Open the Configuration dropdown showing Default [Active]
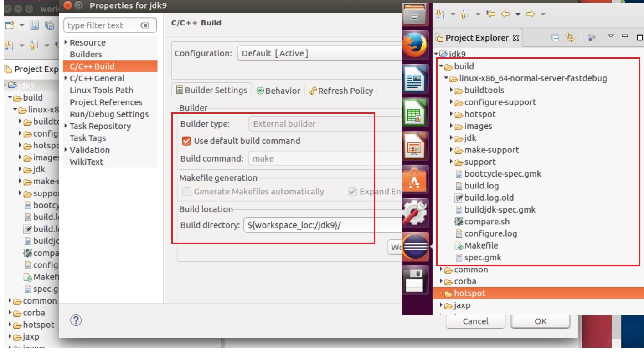 [x=319, y=53]
